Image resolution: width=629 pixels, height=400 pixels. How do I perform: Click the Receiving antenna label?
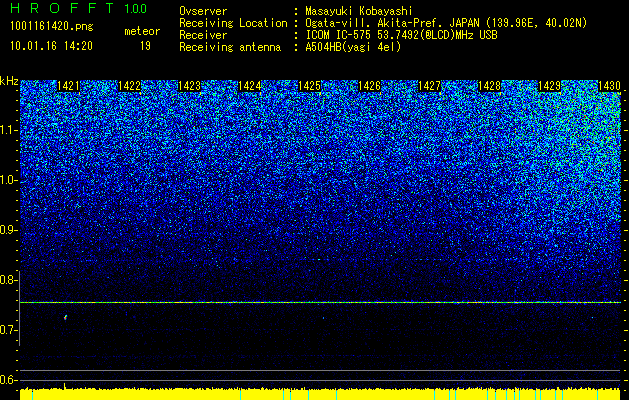click(230, 47)
